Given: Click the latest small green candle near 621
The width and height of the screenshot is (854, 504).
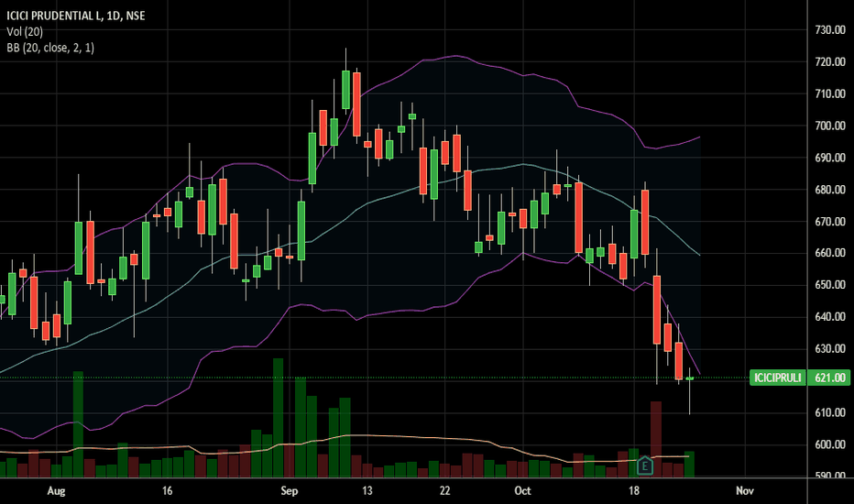Looking at the screenshot, I should tap(689, 378).
